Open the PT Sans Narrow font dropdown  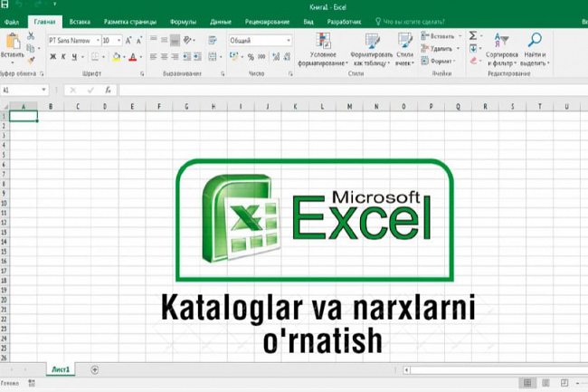99,40
